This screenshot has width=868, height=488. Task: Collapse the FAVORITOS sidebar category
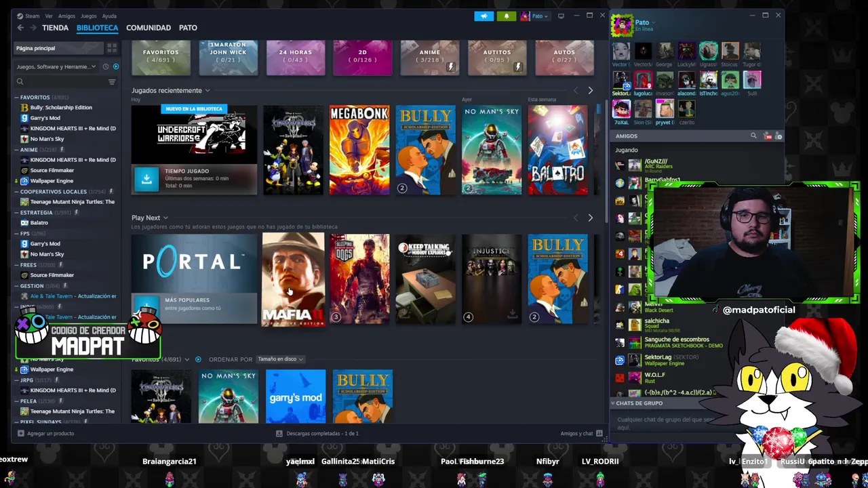(x=17, y=97)
